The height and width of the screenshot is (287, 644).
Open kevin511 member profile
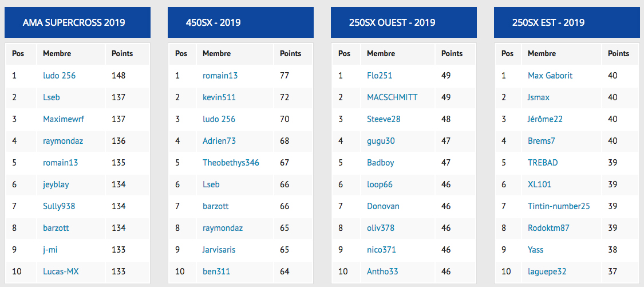pyautogui.click(x=219, y=97)
